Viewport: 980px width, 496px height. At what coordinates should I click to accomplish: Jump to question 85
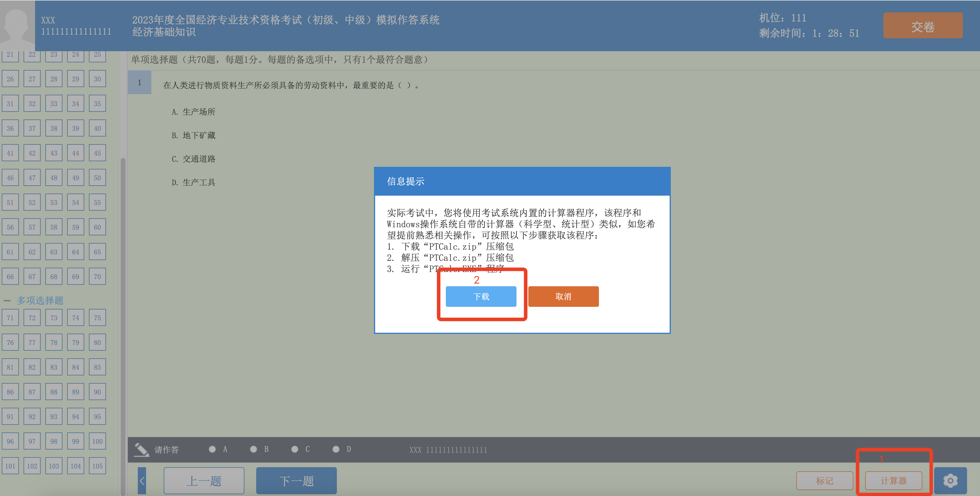(x=97, y=367)
